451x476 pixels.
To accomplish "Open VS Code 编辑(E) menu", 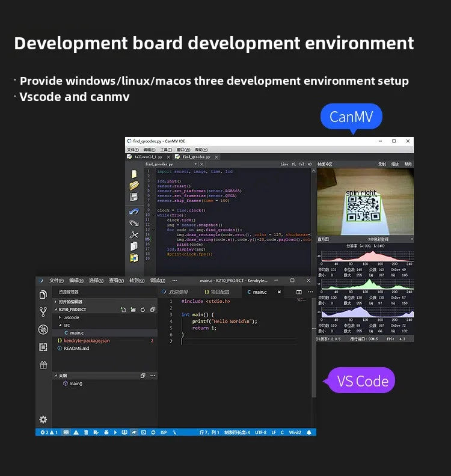I will click(x=76, y=281).
